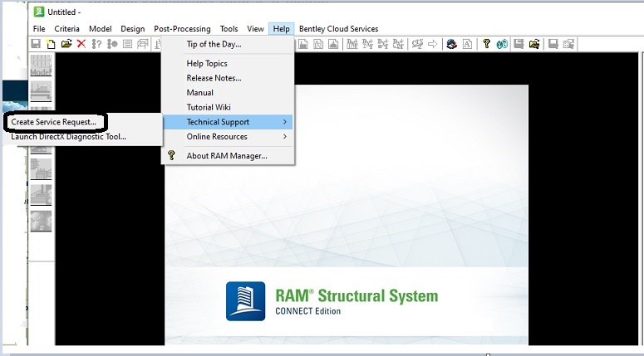644x356 pixels.
Task: Open the Design menu
Action: click(x=133, y=29)
